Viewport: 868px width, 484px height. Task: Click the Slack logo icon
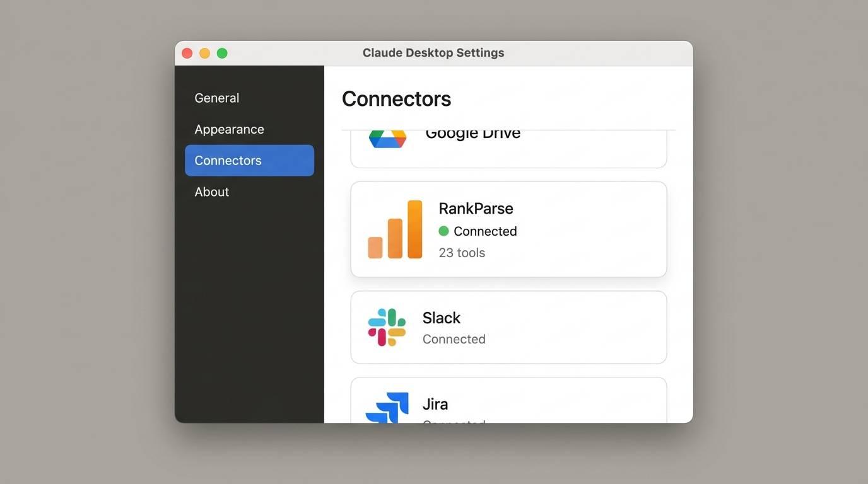coord(387,327)
